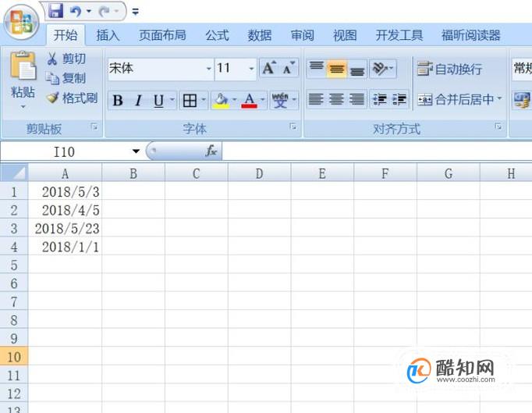
Task: Decrease the indent level
Action: coord(380,99)
